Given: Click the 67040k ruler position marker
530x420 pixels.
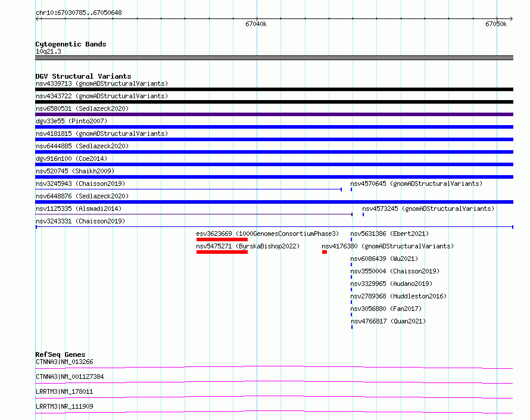Looking at the screenshot, I should [x=256, y=24].
